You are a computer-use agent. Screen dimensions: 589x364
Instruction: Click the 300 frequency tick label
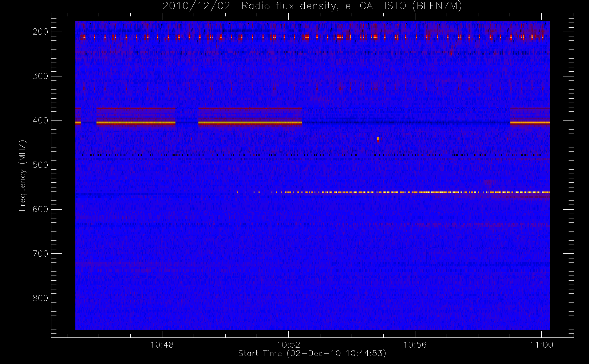[40, 76]
